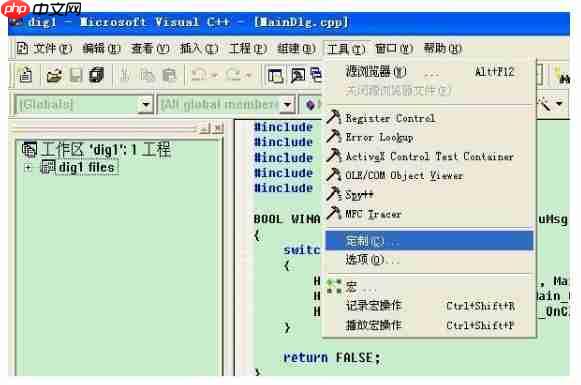Choose 记录宏操作 Ctrl+Shift+R entry
The height and width of the screenshot is (385, 581).
pyautogui.click(x=429, y=306)
